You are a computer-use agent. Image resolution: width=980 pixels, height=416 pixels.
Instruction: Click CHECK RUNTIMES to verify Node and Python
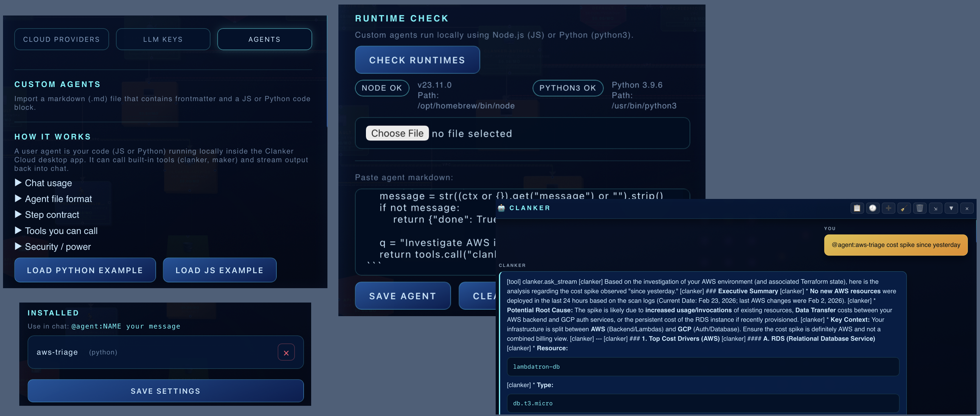(x=417, y=60)
